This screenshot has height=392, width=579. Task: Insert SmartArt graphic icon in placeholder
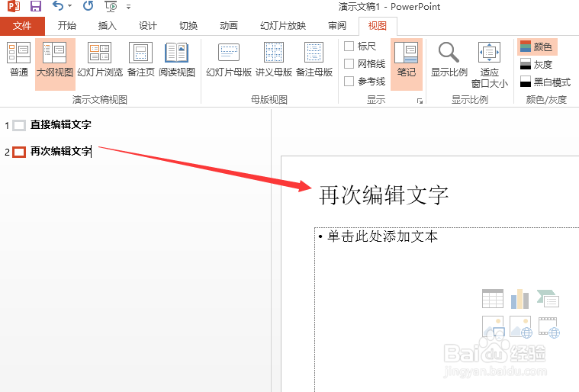point(548,299)
